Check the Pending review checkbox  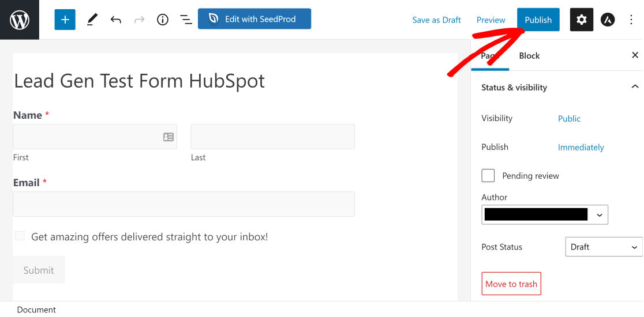pyautogui.click(x=488, y=176)
